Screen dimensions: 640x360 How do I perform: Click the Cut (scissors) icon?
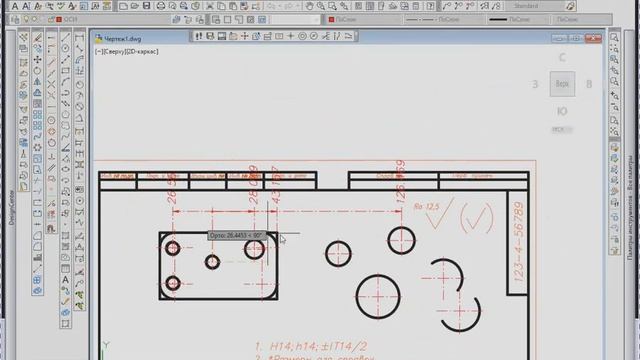(210, 6)
